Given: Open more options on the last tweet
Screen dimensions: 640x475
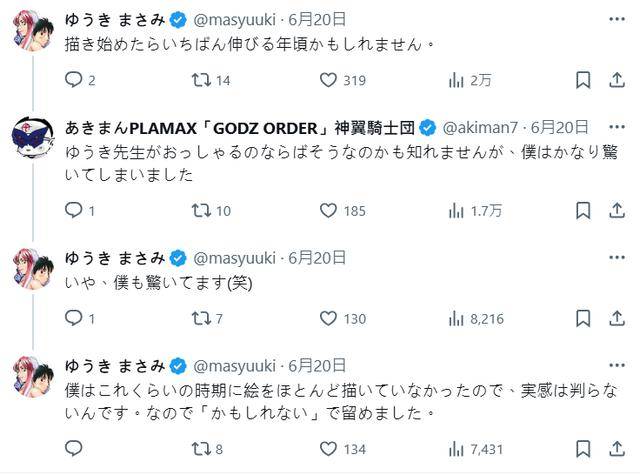Looking at the screenshot, I should [x=617, y=365].
